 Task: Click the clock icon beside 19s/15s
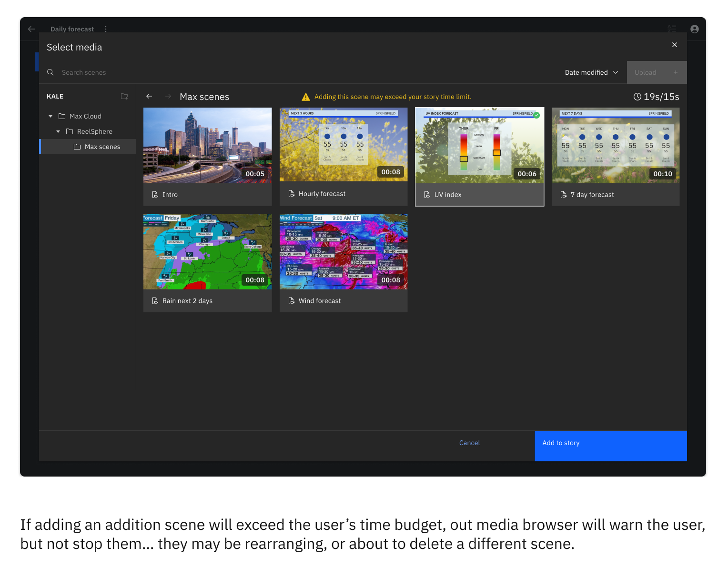[637, 97]
